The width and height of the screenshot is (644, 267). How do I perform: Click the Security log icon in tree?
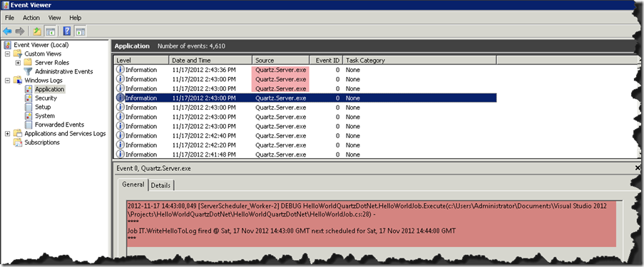coord(29,98)
